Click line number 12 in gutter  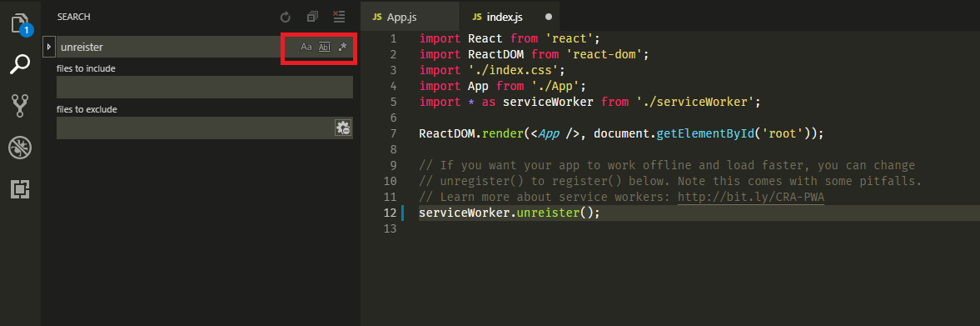coord(390,213)
